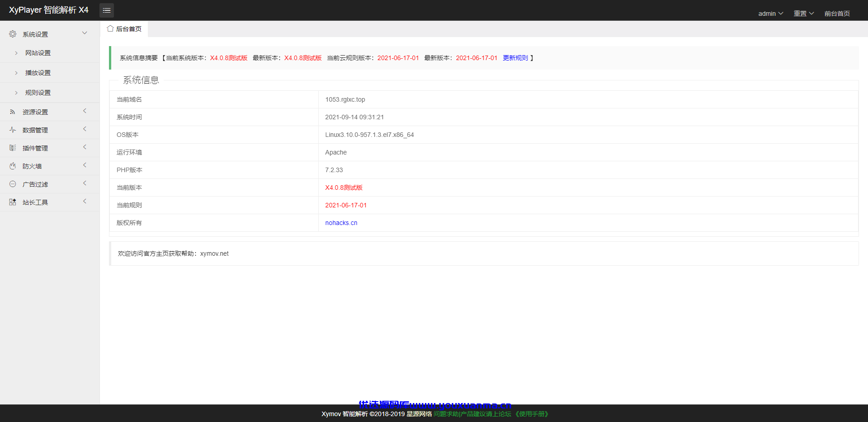Screen dimensions: 868x422
Task: Expand the 插件管理 menu arrow
Action: (85, 147)
